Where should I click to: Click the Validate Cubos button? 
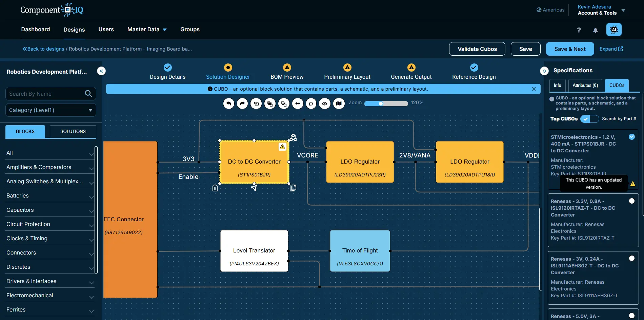pyautogui.click(x=477, y=49)
